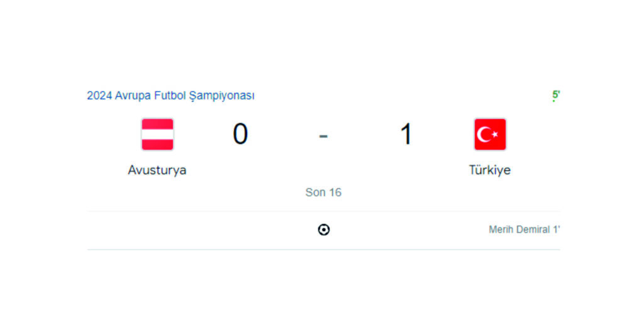Screen dimensions: 644x323
Task: Click the star on Turkey's flag
Action: [496, 134]
